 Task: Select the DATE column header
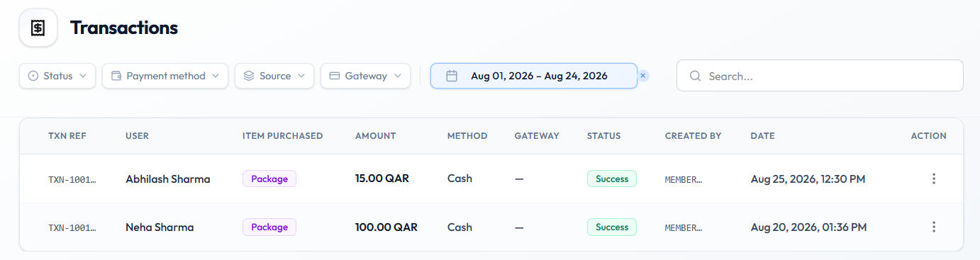click(763, 136)
